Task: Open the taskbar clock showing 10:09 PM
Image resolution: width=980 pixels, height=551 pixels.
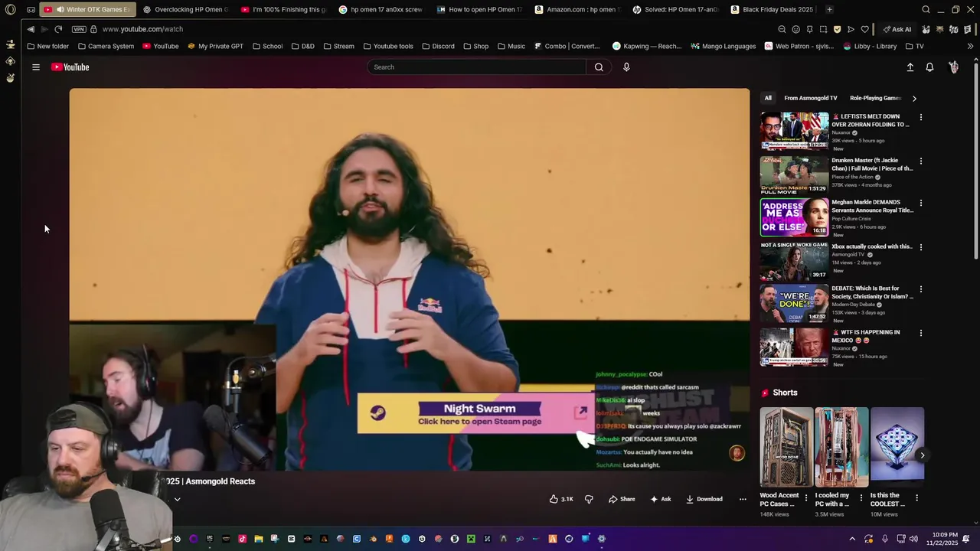Action: 942,539
